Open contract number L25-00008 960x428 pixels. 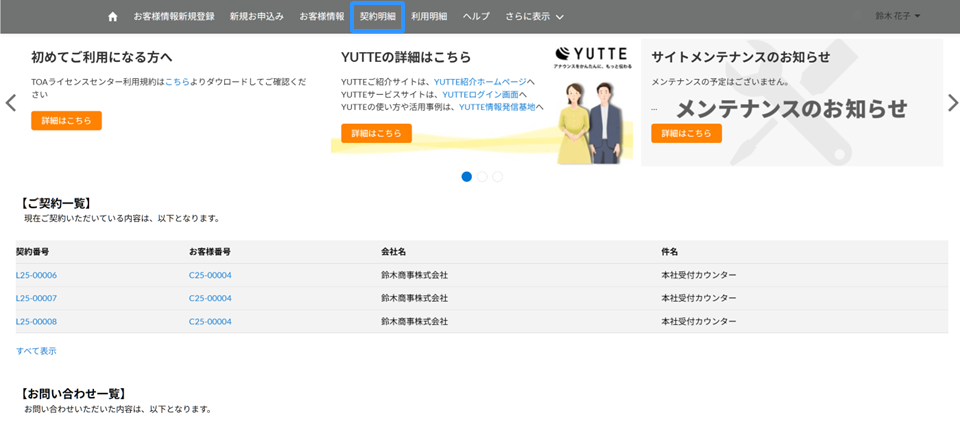coord(37,321)
